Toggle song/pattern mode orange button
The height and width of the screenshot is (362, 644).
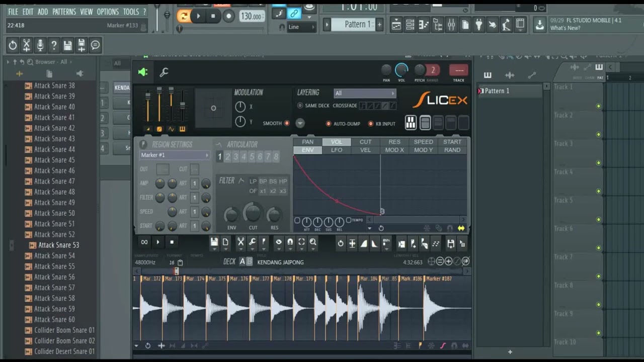tap(184, 16)
